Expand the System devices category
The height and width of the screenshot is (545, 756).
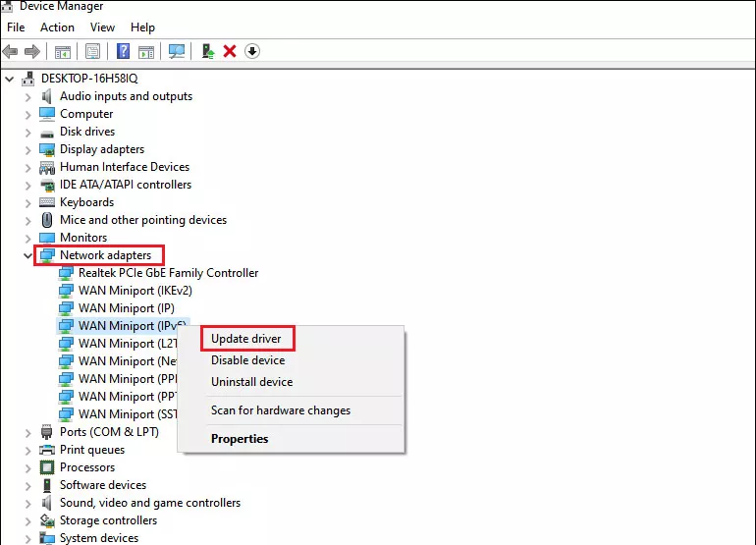pos(27,539)
